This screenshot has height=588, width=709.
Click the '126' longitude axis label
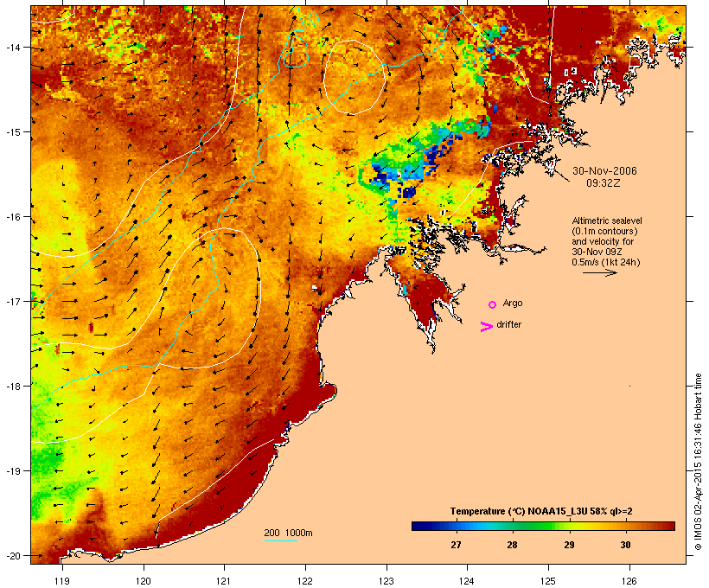[629, 581]
